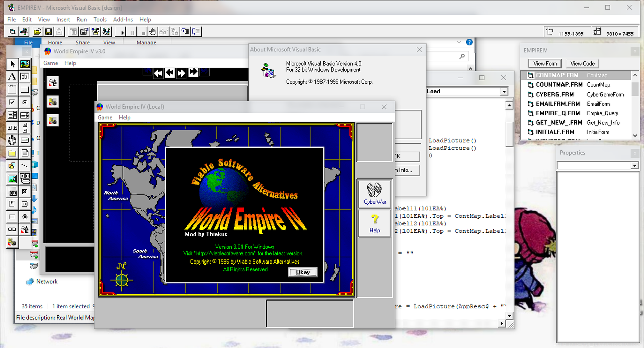Switch to the Explorer Share ribbon tab
Viewport: 644px width, 348px height.
click(83, 43)
